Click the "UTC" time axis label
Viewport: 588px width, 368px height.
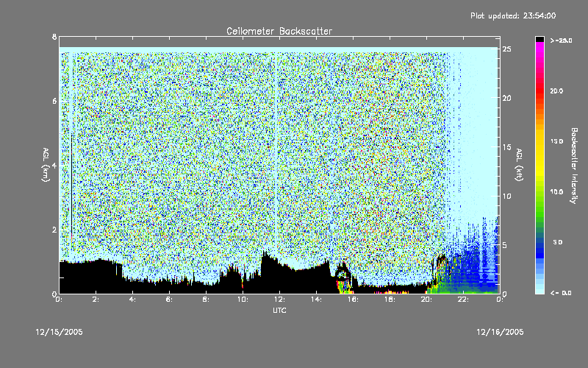279,310
